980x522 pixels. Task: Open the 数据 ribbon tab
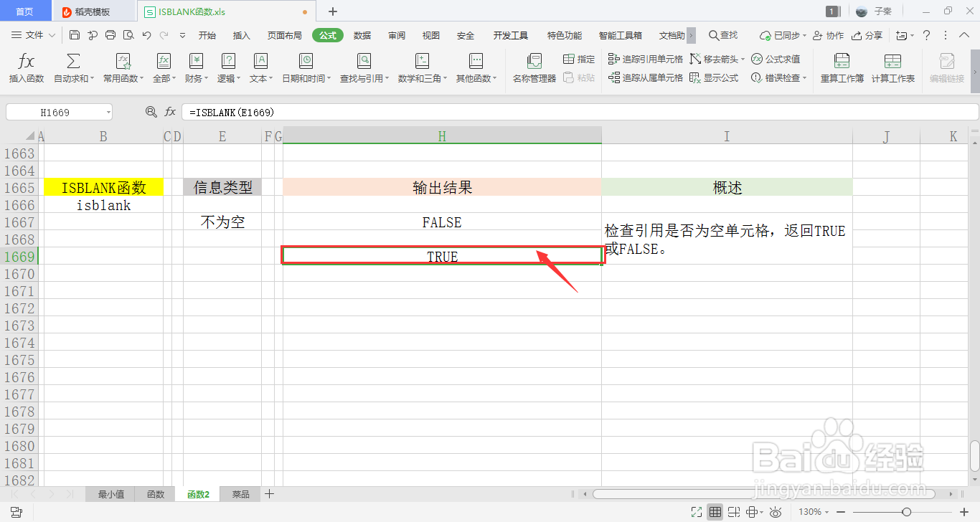(x=362, y=35)
